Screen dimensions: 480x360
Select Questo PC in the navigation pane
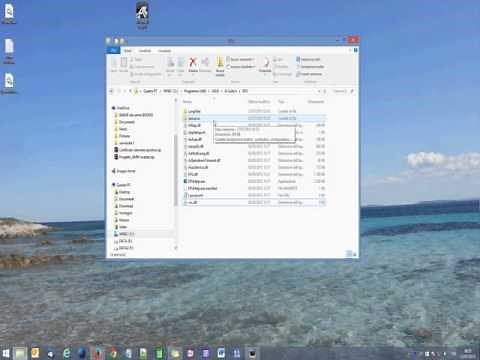pyautogui.click(x=123, y=185)
